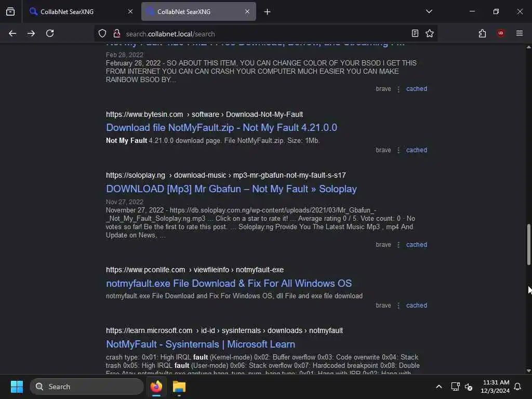Open a new tab with plus
Screen dimensions: 532x399
tap(268, 12)
